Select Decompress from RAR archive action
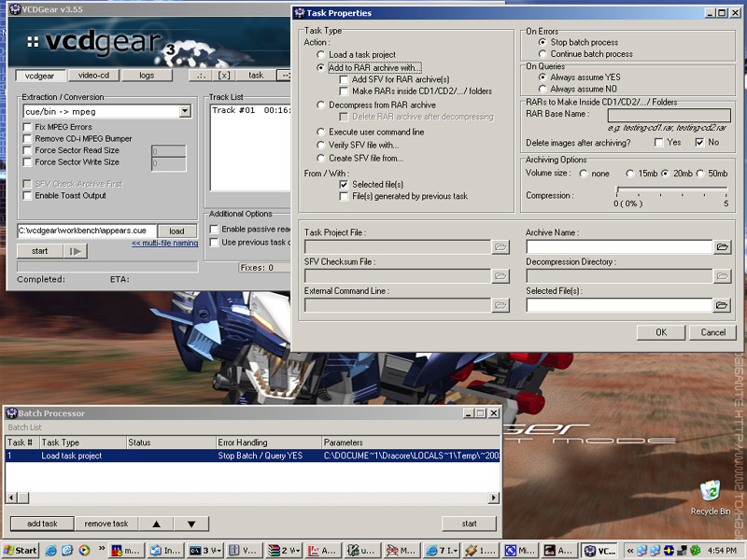 click(x=320, y=105)
